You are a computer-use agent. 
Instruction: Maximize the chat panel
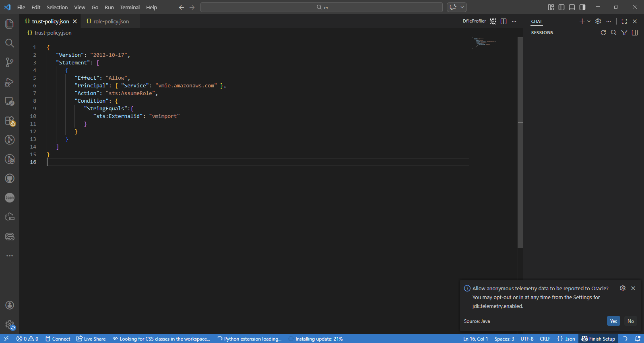click(x=624, y=21)
